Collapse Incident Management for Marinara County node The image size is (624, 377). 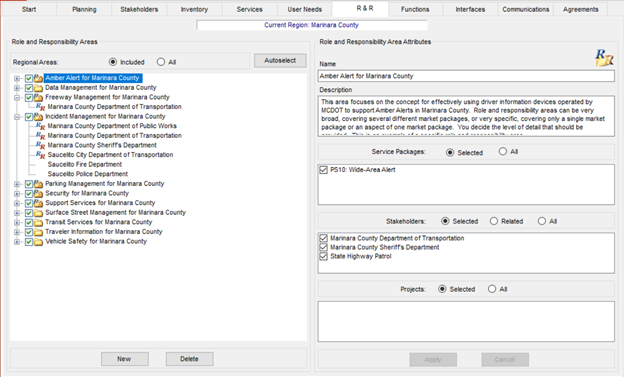point(17,117)
